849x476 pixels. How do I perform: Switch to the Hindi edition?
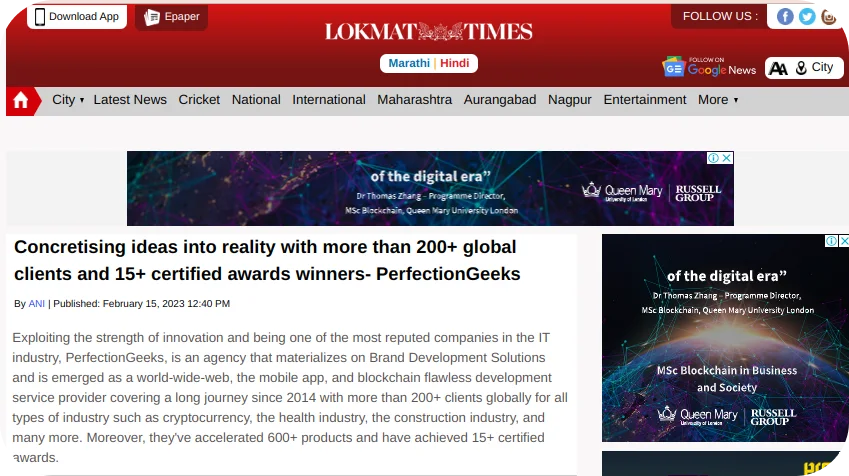pos(454,63)
